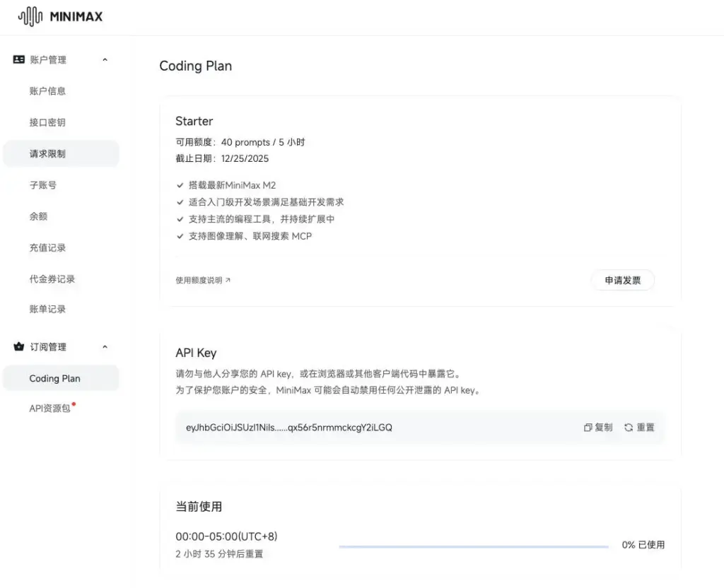The image size is (724, 588).
Task: Click the MiniMax logo in header
Action: (x=60, y=16)
